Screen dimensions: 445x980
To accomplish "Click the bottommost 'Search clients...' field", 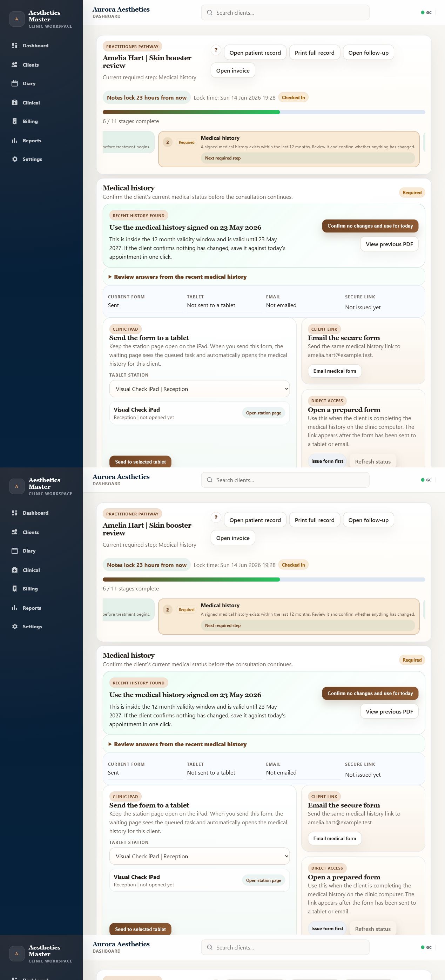I will coord(285,947).
